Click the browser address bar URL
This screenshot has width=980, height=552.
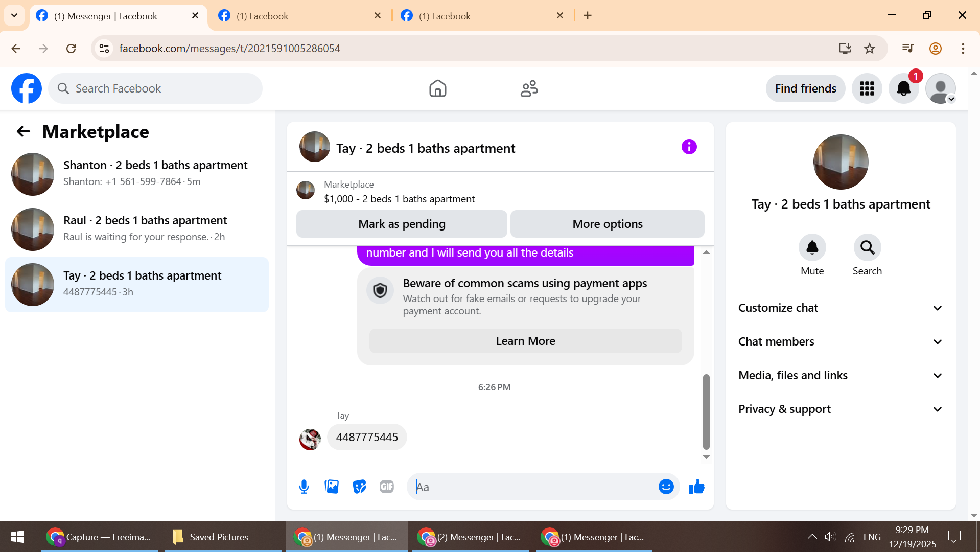click(x=229, y=49)
